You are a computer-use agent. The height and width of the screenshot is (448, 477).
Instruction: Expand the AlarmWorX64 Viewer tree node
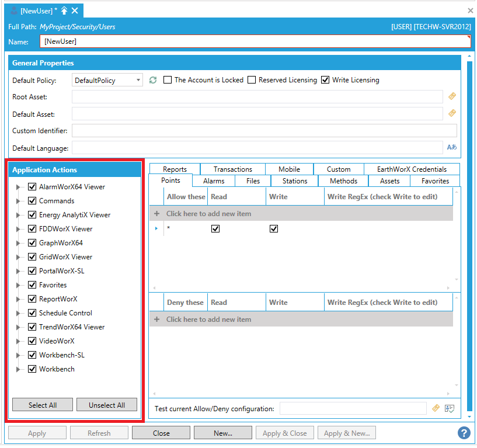[x=19, y=187]
